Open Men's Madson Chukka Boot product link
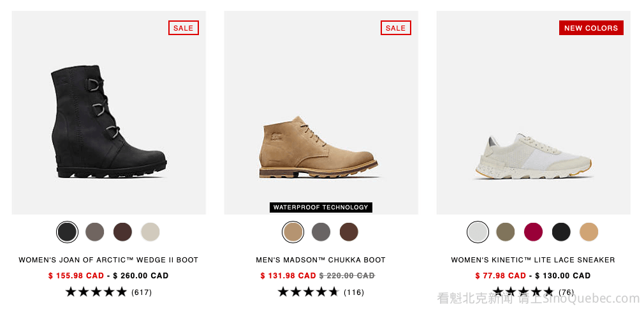 tap(321, 260)
